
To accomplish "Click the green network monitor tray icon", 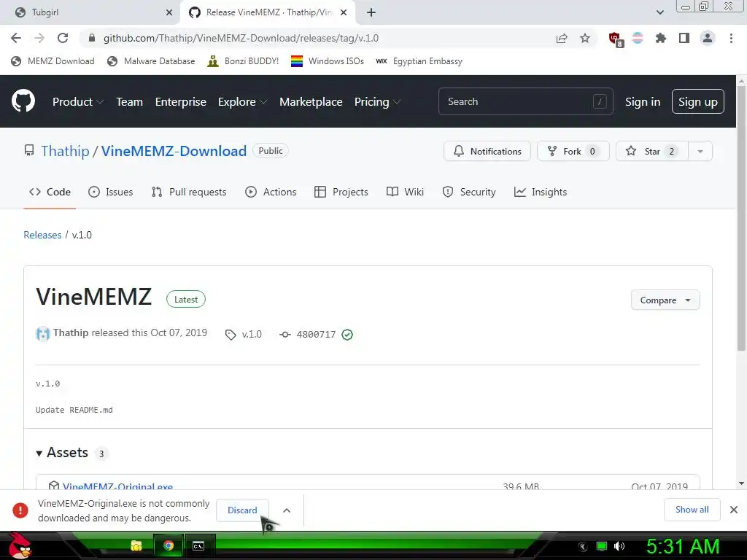I will (x=602, y=546).
